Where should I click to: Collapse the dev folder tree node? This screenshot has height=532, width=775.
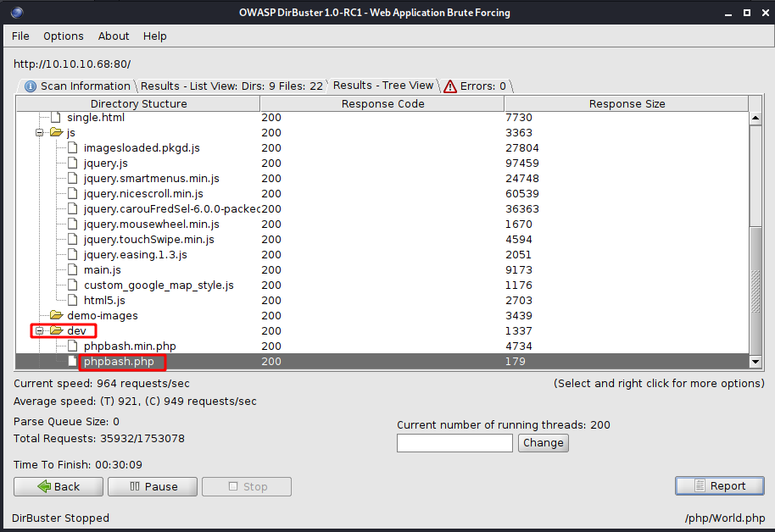pos(40,330)
